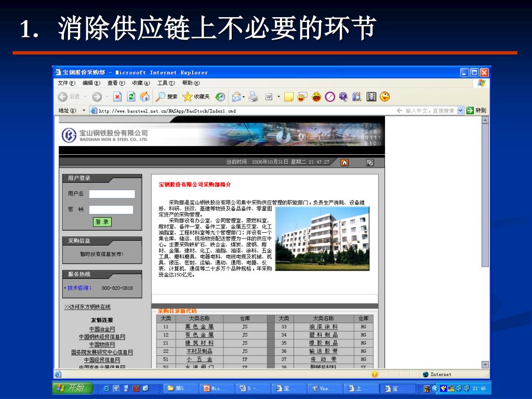Click the page vertical scrollbar thumb
This screenshot has height=399, width=532.
point(485,195)
